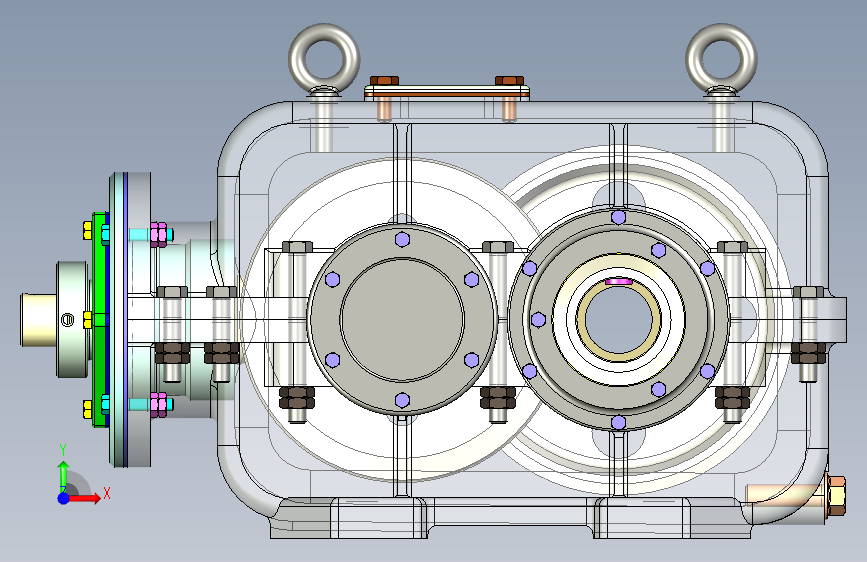This screenshot has width=867, height=562.
Task: Select the topmost purple screw on output bearing cover
Action: 618,217
